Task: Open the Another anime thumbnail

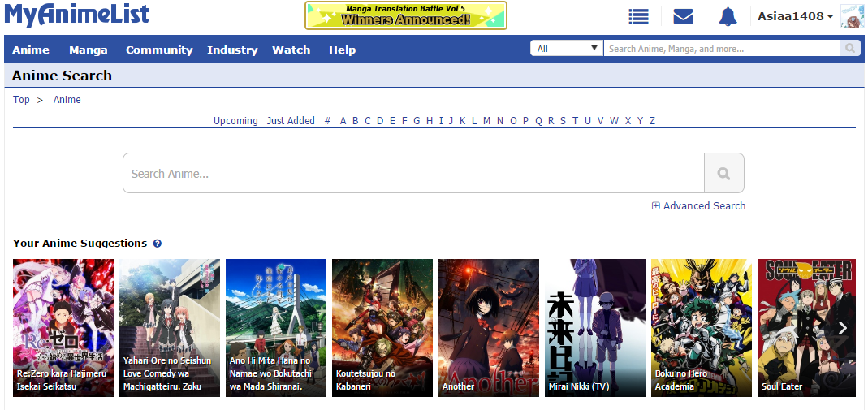Action: [x=488, y=327]
